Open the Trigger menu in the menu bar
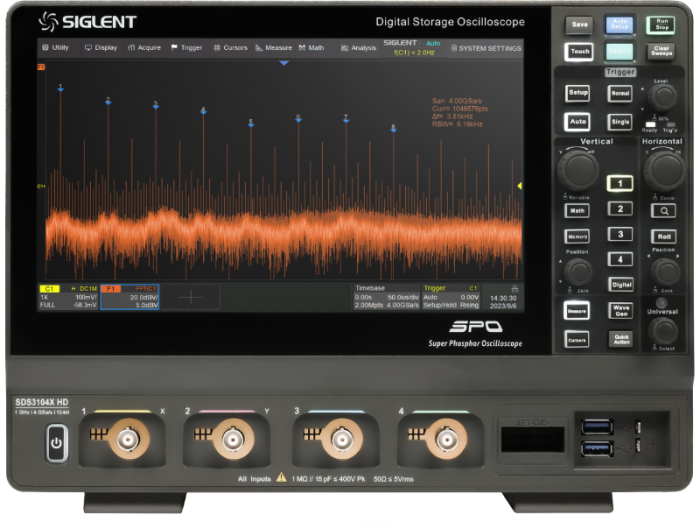 [187, 48]
